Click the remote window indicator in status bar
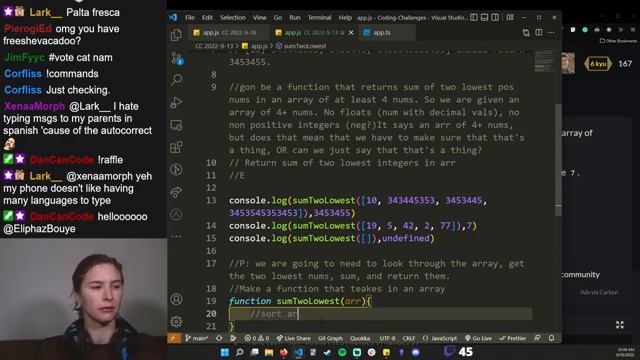The height and width of the screenshot is (360, 640). (x=174, y=338)
